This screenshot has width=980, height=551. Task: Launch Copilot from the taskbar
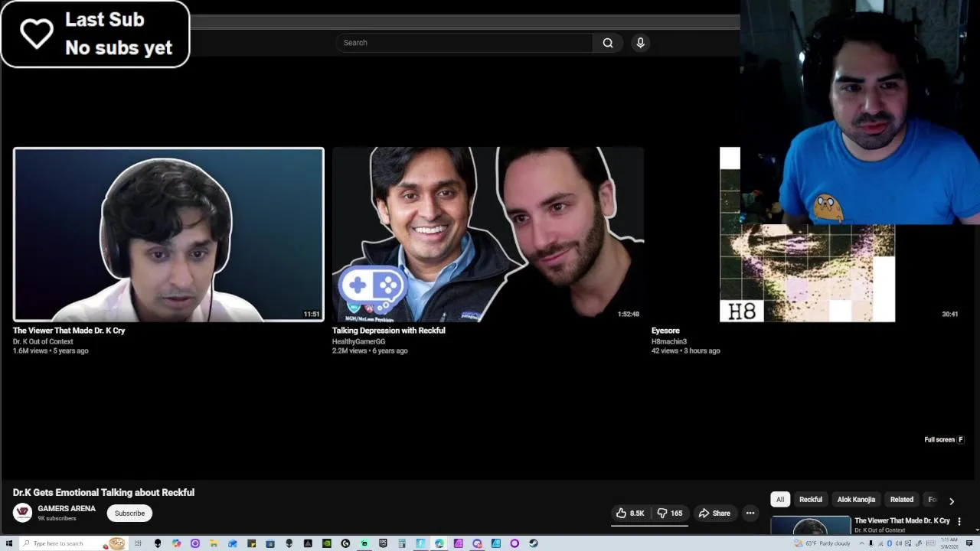click(176, 543)
